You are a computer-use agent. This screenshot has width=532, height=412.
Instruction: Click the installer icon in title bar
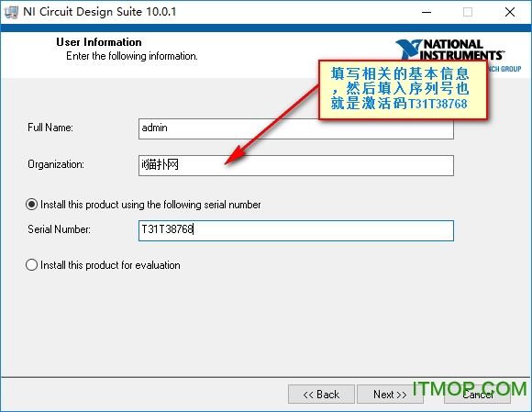(11, 12)
